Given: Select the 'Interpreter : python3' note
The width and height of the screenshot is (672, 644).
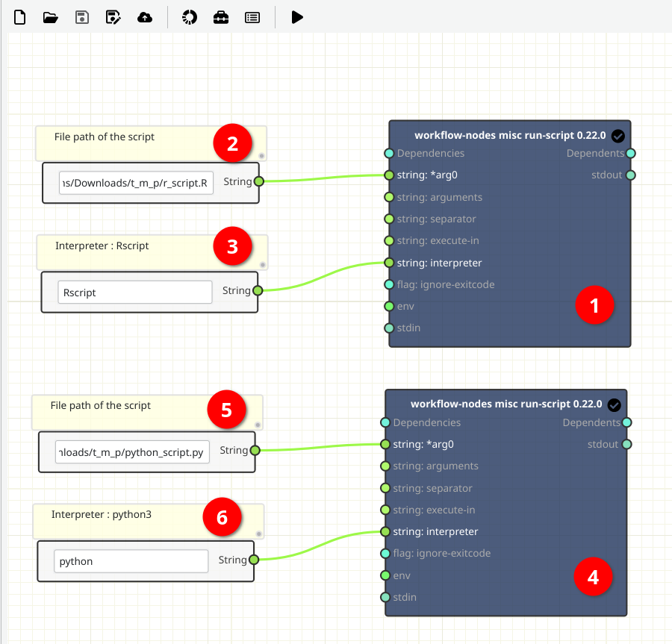Looking at the screenshot, I should point(149,521).
